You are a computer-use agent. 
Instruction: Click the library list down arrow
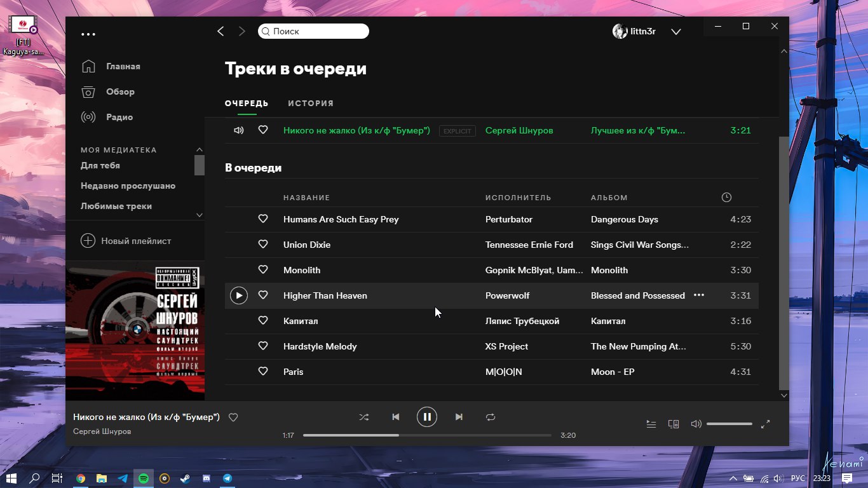[x=200, y=215]
